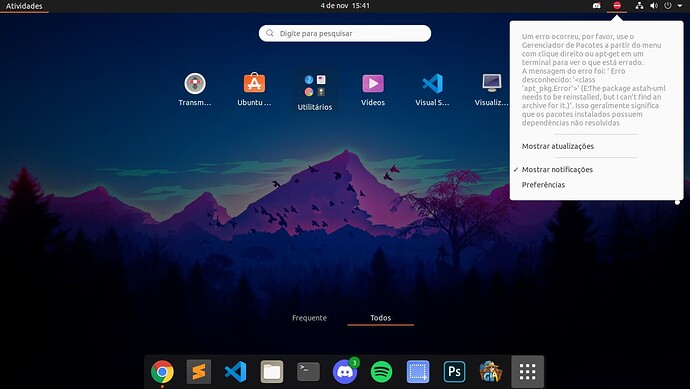Open the system power menu arrow

[680, 6]
